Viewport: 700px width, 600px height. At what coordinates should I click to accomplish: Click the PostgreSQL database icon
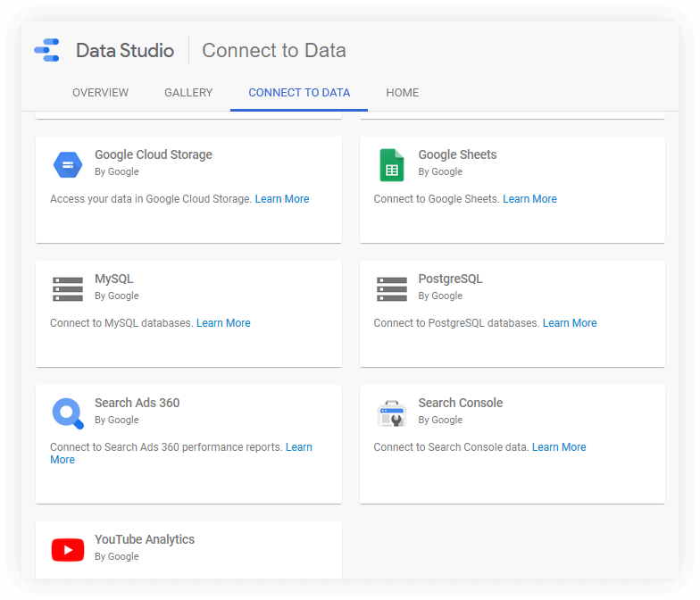(x=391, y=288)
